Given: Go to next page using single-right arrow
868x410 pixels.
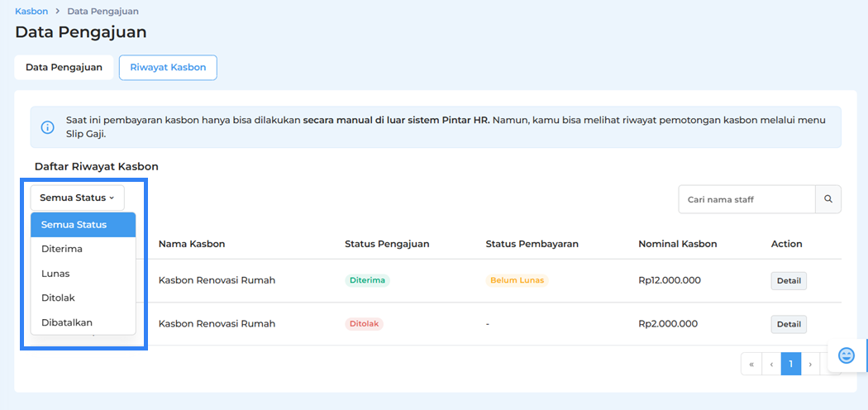Looking at the screenshot, I should pos(811,364).
